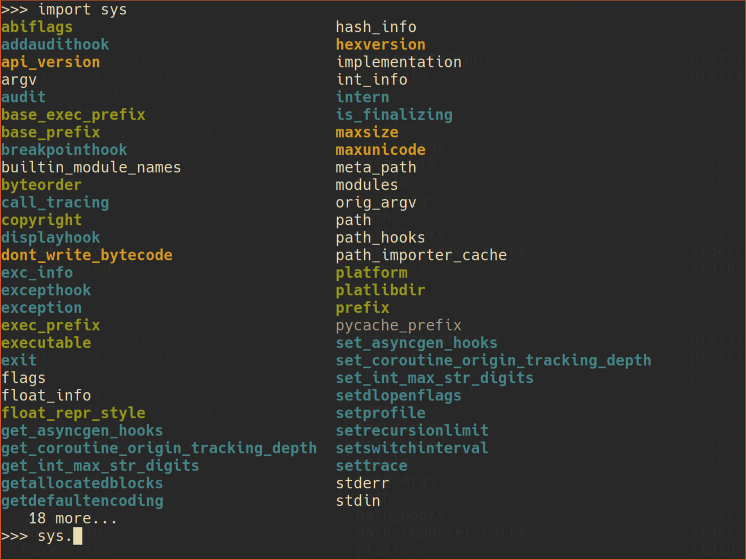Viewport: 746px width, 560px height.
Task: Select pycache_prefix completion
Action: [x=398, y=325]
